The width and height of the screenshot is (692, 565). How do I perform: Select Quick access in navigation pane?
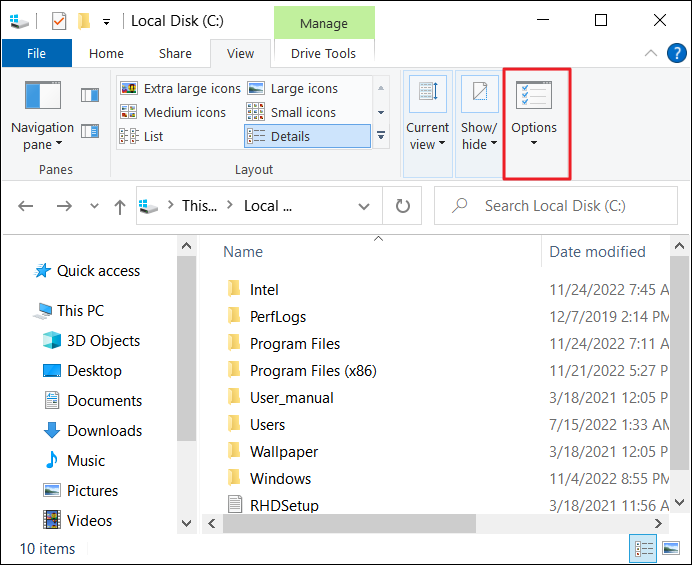click(x=87, y=271)
